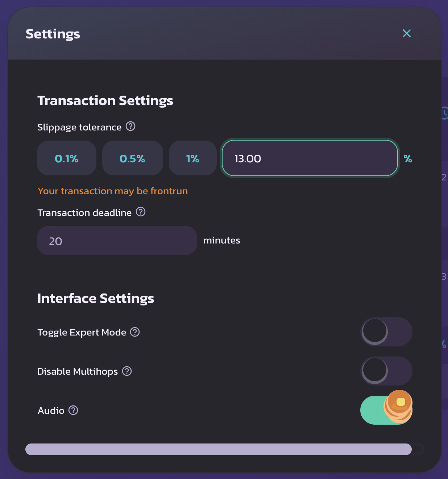
Task: Click the Transaction Settings heading
Action: (105, 100)
